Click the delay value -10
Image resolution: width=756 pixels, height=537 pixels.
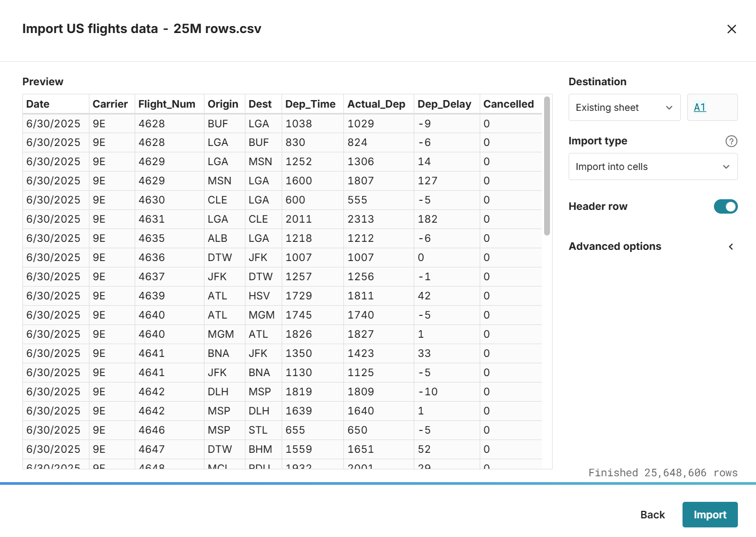[x=447, y=392]
